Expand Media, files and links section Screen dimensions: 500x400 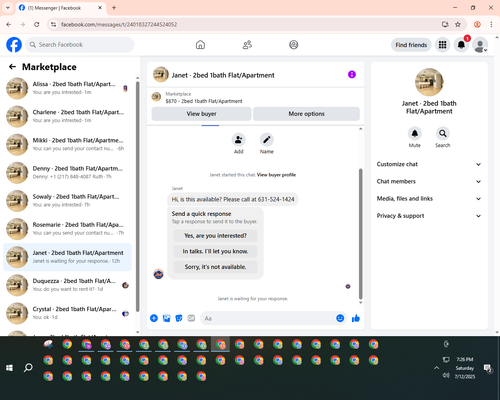pos(429,199)
